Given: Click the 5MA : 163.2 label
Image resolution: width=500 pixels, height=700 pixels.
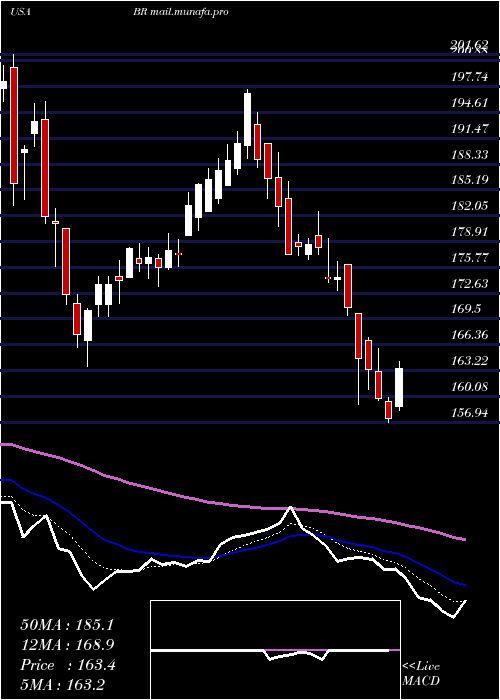Looking at the screenshot, I should click(x=63, y=685).
